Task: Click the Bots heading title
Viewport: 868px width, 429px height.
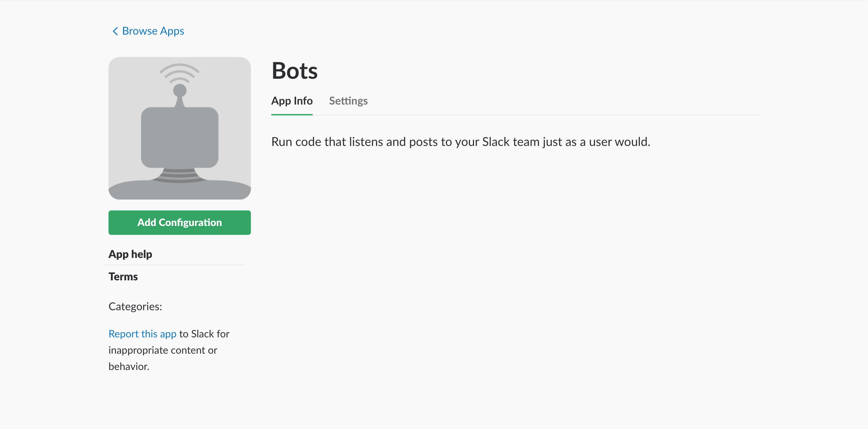Action: click(295, 71)
